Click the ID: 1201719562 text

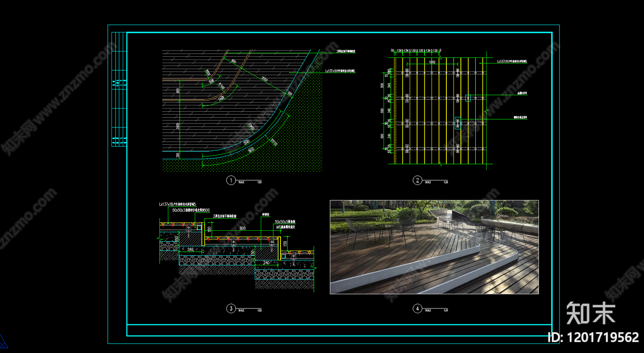(x=593, y=337)
